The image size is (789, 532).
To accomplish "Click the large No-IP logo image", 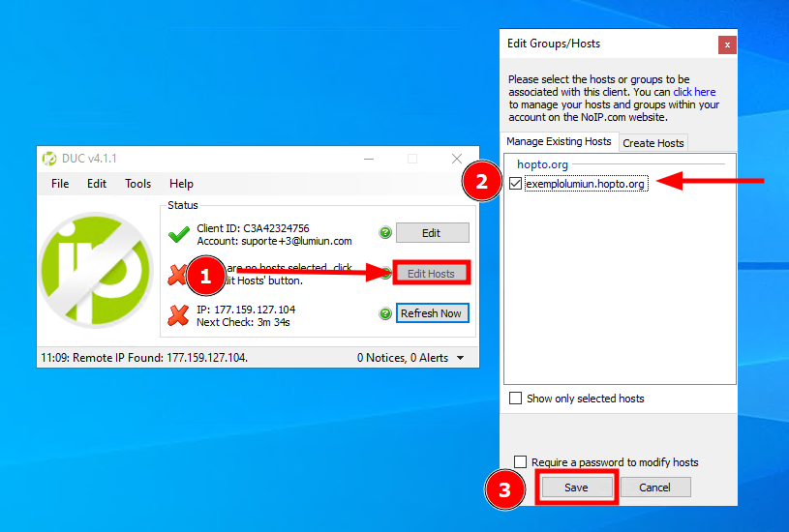I will (x=96, y=270).
